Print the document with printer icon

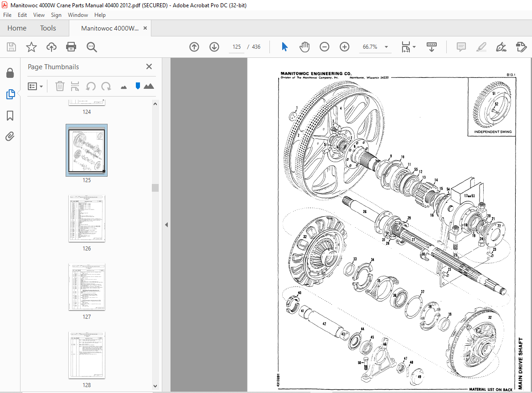(71, 47)
